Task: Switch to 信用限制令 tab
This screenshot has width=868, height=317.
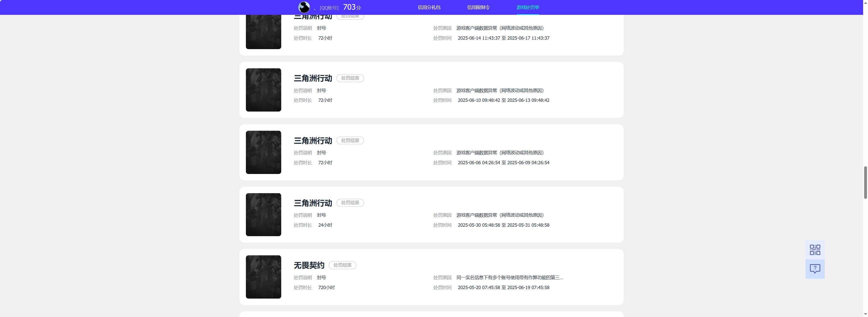Action: [x=478, y=7]
